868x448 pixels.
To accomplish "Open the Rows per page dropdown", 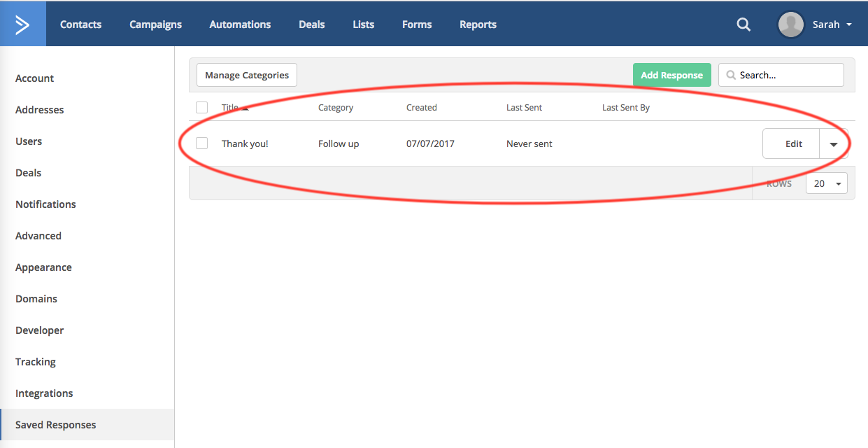I will click(826, 183).
